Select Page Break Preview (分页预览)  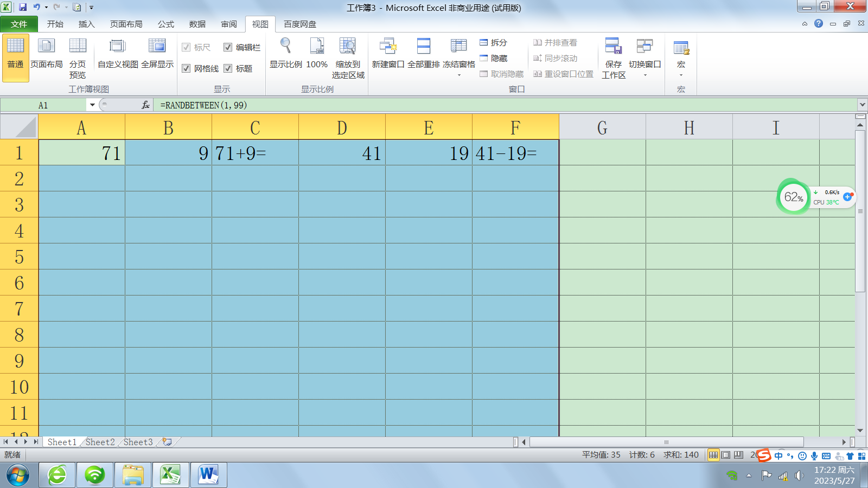[78, 58]
